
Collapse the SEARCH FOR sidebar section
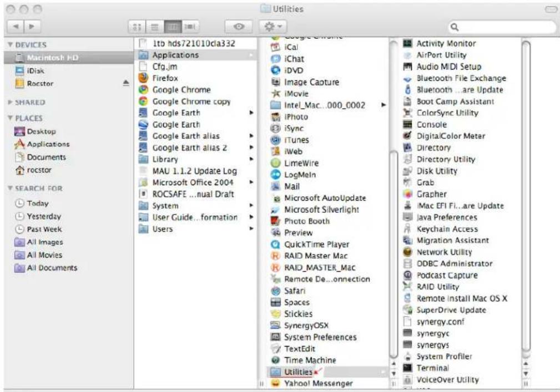point(11,189)
